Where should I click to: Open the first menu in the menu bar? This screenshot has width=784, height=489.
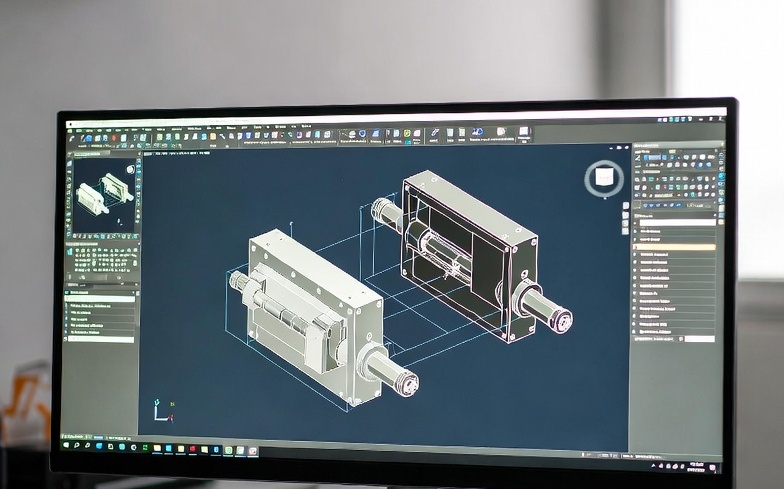pyautogui.click(x=72, y=128)
